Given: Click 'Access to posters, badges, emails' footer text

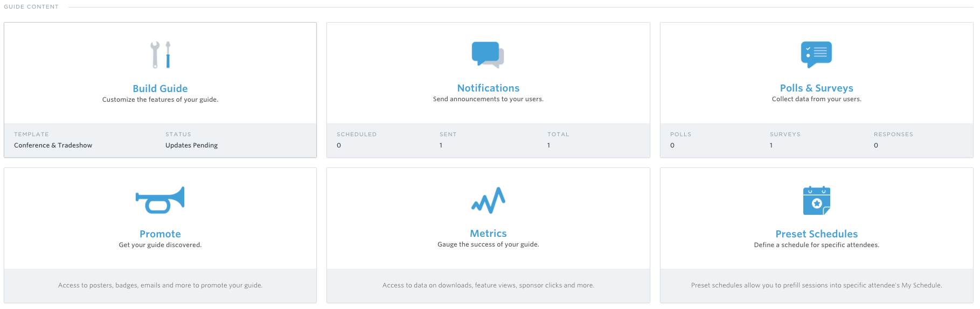Looking at the screenshot, I should click(x=160, y=285).
